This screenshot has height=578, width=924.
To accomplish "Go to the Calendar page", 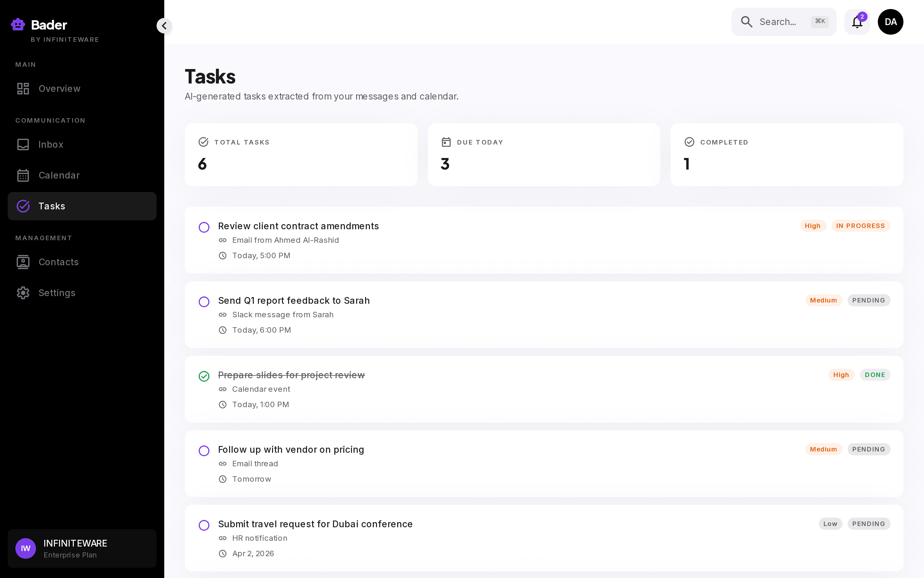I will click(82, 175).
